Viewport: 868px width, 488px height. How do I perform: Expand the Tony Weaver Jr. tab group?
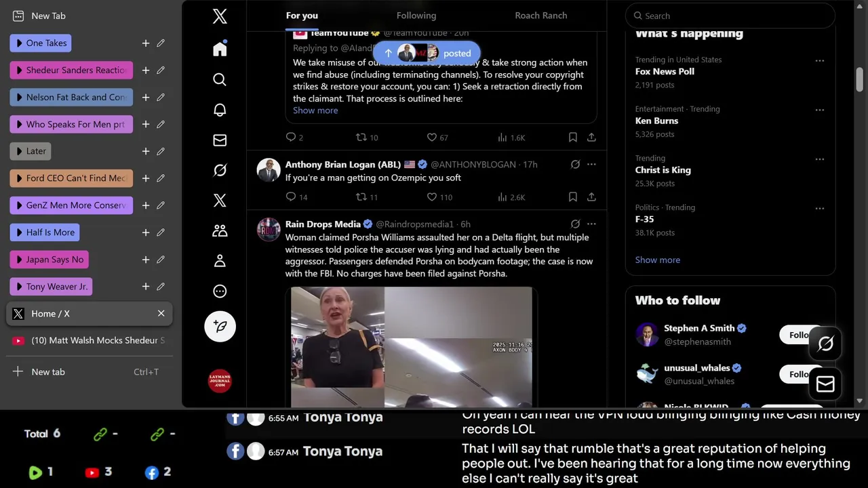click(51, 287)
